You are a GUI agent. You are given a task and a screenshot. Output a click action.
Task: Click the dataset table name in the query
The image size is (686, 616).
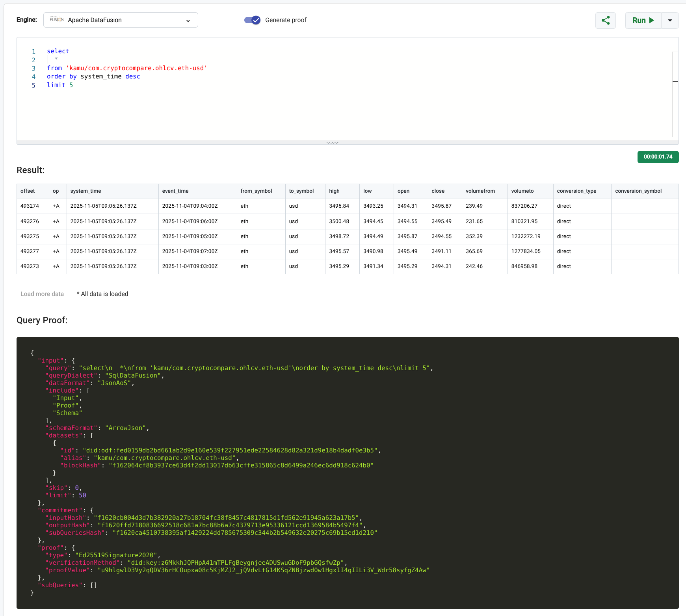(137, 68)
